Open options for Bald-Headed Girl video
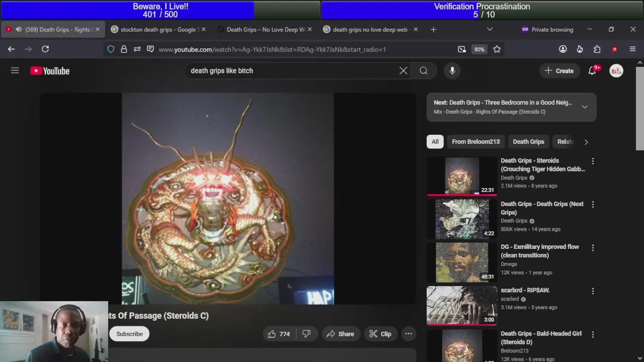Viewport: 644px width, 362px height. [593, 334]
